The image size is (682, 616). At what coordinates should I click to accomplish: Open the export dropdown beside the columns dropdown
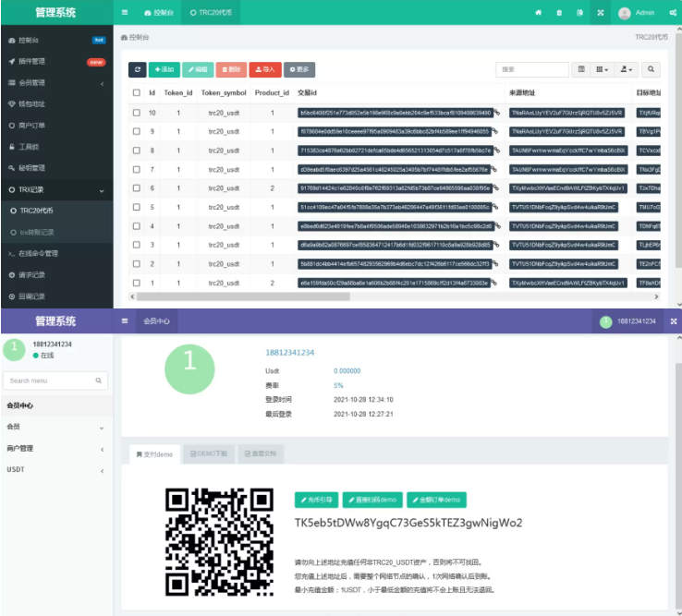627,69
